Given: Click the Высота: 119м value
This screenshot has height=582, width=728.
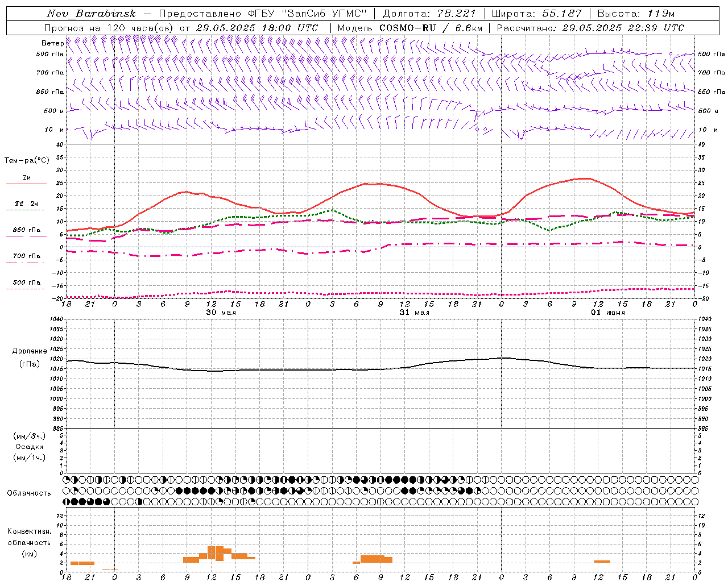Looking at the screenshot, I should coord(636,14).
